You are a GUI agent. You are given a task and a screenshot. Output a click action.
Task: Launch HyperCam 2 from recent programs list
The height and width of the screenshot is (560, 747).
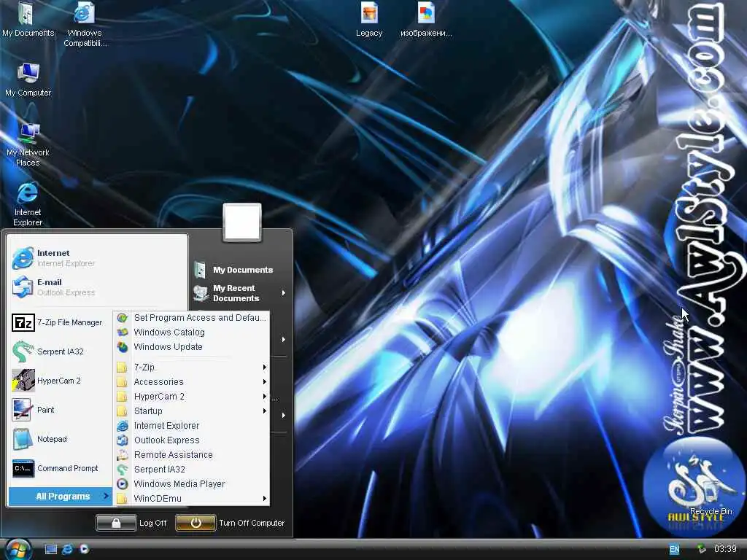point(47,381)
